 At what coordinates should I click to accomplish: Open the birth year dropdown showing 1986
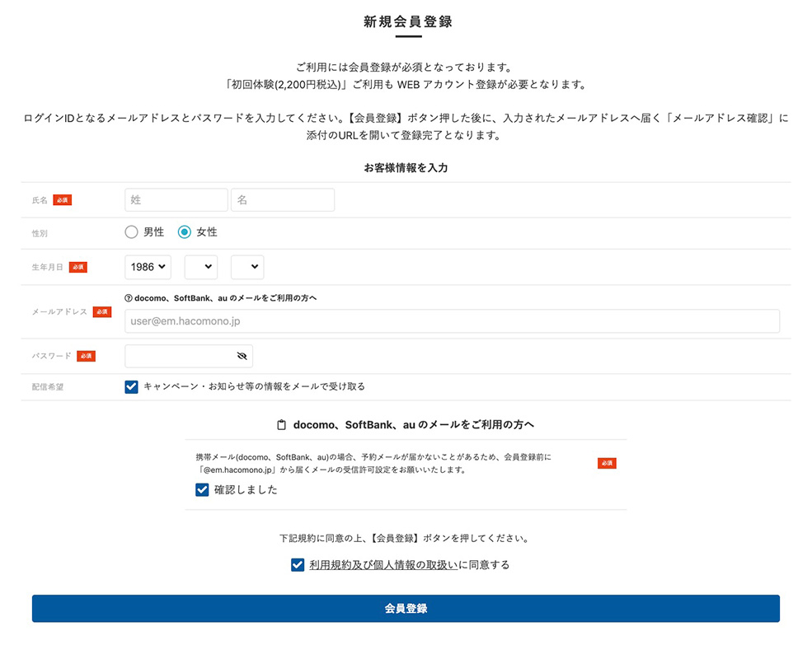pyautogui.click(x=148, y=267)
